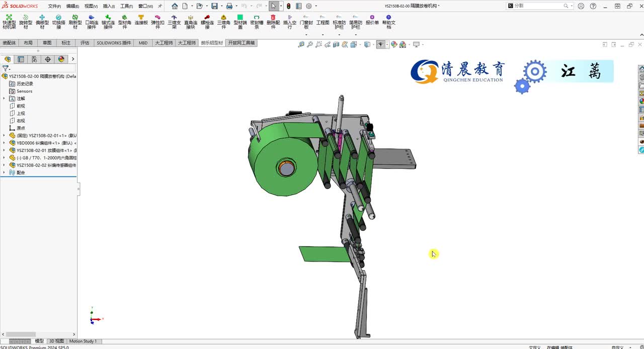Open the 文件 menu
This screenshot has height=349, width=644.
(54, 6)
